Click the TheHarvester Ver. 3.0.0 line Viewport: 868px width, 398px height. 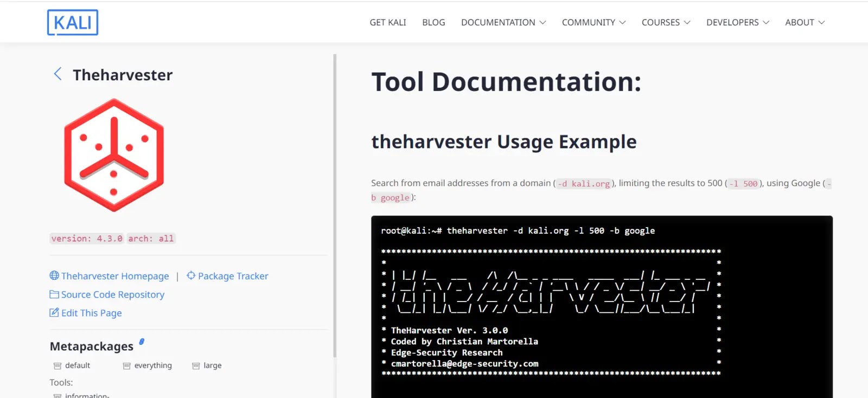pyautogui.click(x=450, y=330)
